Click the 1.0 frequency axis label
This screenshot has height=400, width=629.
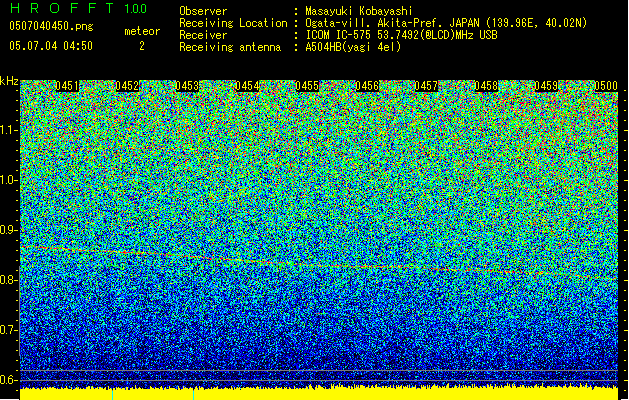[x=8, y=180]
